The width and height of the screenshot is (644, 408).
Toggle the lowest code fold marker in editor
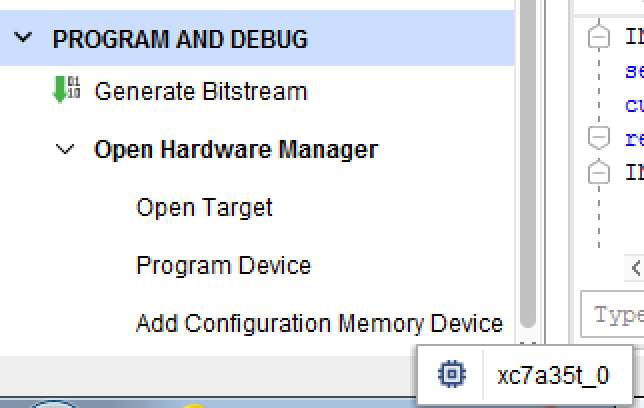pos(599,173)
